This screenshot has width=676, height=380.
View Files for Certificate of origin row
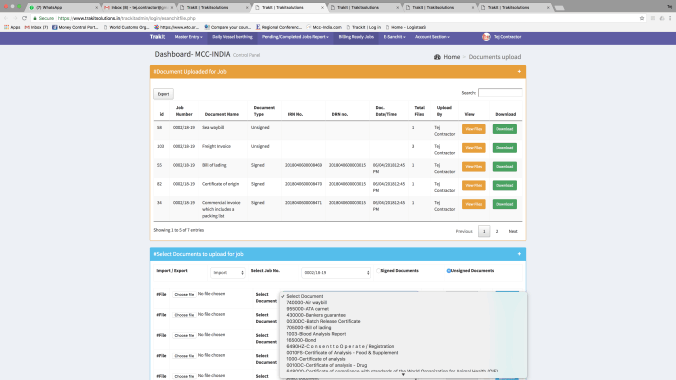[x=473, y=185]
